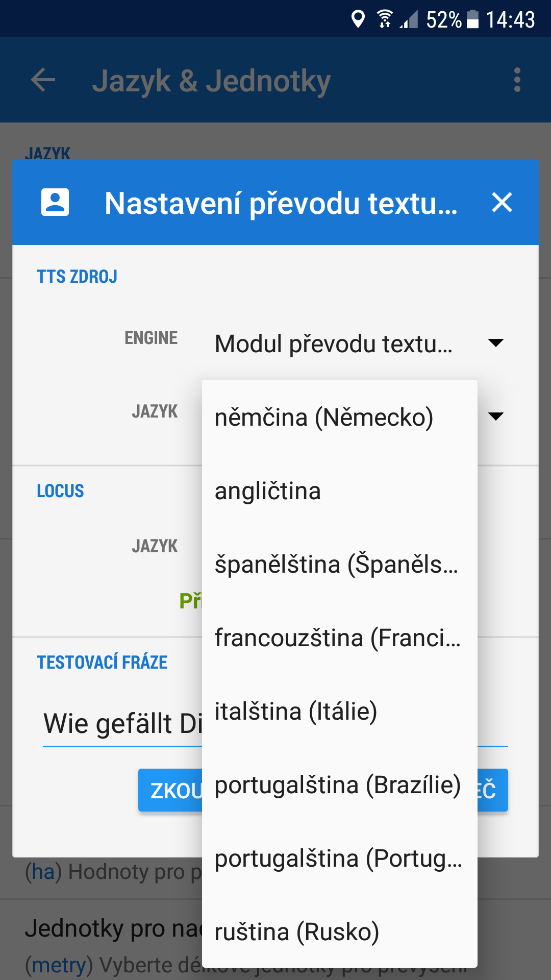551x980 pixels.
Task: Collapse the TTS Jazyk dropdown arrow
Action: (495, 416)
